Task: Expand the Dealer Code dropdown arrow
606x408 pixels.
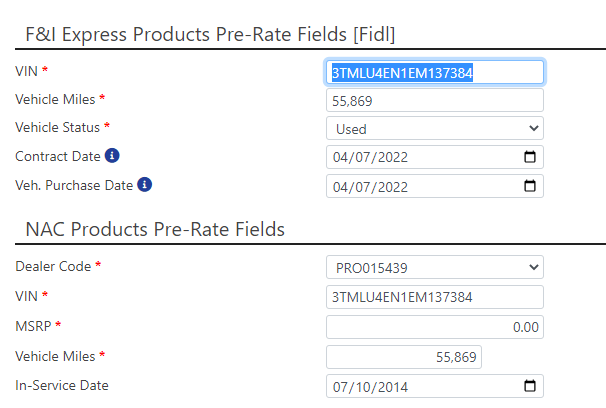Action: coord(534,267)
